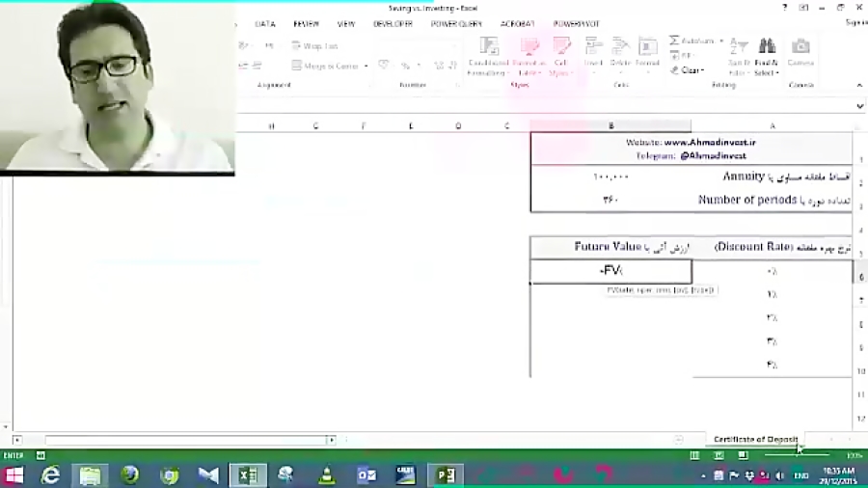Select column B header
The height and width of the screenshot is (488, 868).
pos(610,126)
